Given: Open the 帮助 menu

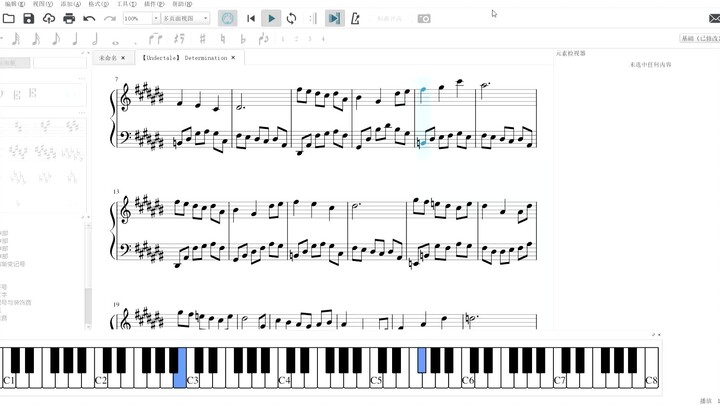Looking at the screenshot, I should [182, 4].
